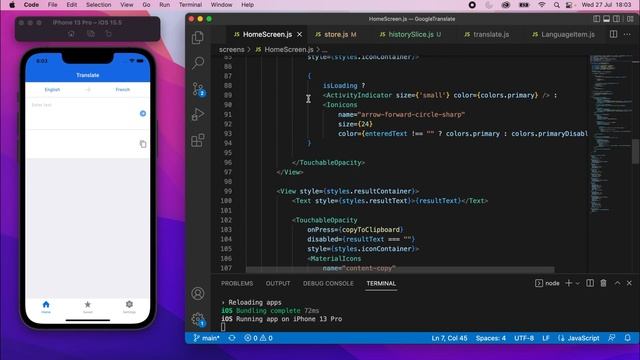
Task: Maximize the terminal panel with chevron up
Action: click(x=617, y=283)
